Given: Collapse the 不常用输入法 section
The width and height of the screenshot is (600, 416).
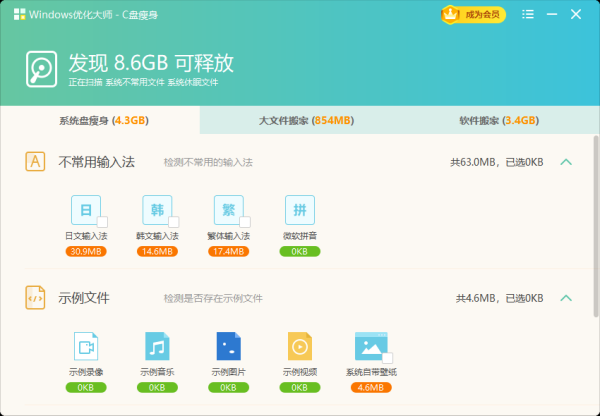Looking at the screenshot, I should pos(565,162).
